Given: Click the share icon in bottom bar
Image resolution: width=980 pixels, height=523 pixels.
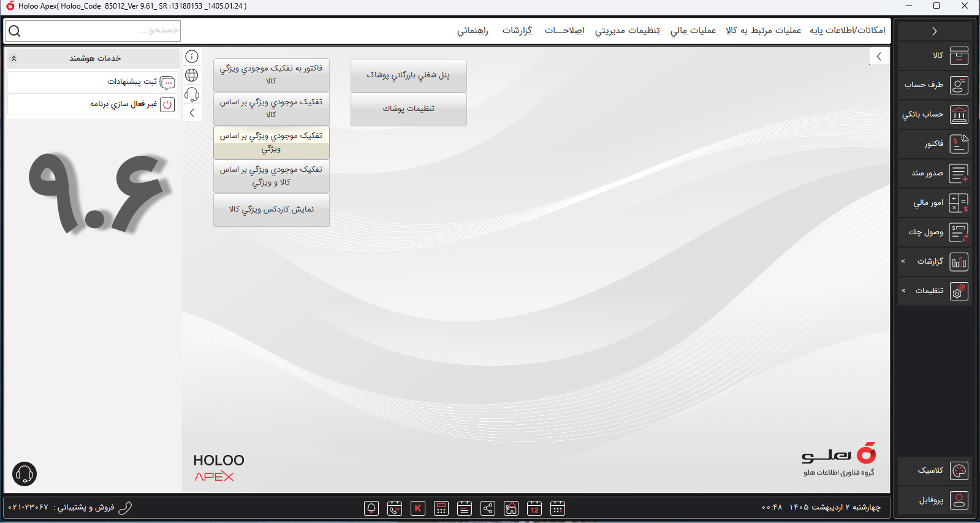Looking at the screenshot, I should pos(488,508).
